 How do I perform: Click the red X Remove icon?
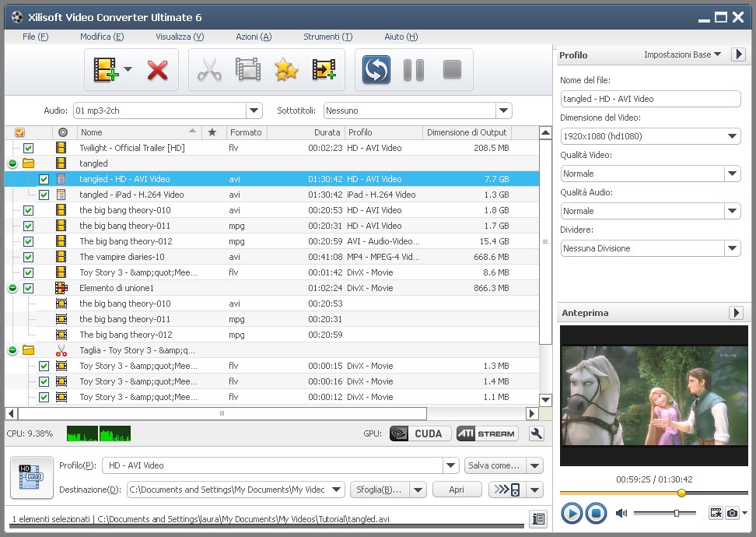(157, 70)
